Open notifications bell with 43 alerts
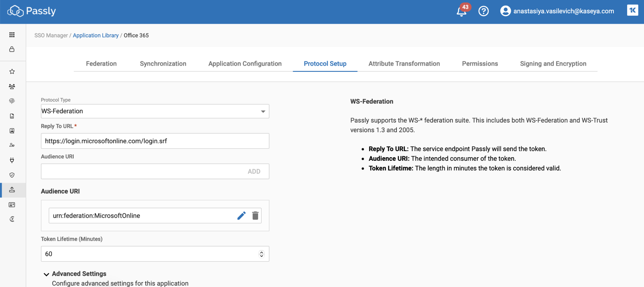Image resolution: width=644 pixels, height=287 pixels. tap(462, 11)
